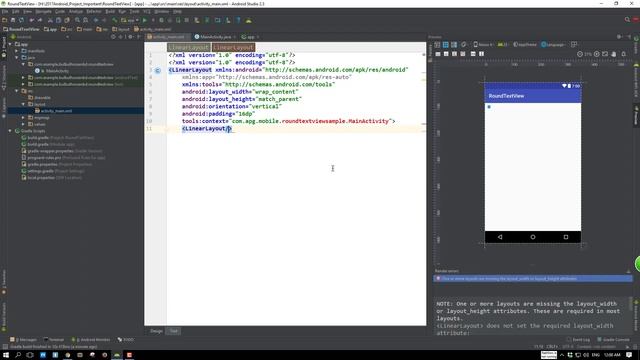Click the layout breadcrumb folder
Screen dimensions: 640x360
[x=121, y=29]
